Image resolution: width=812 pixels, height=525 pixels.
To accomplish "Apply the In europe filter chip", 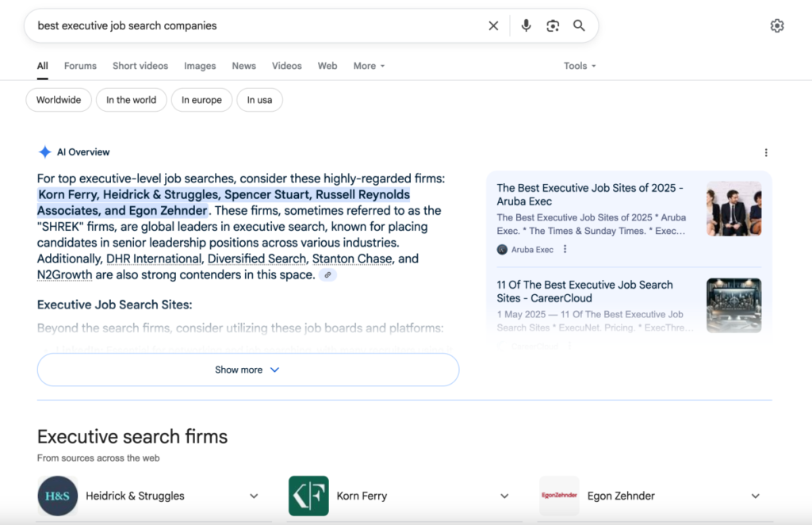I will click(201, 100).
